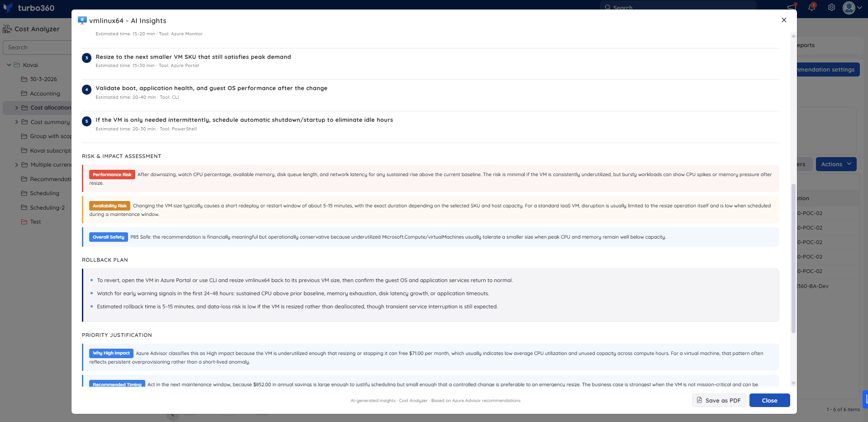Click the Kovai folder icon

click(17, 65)
